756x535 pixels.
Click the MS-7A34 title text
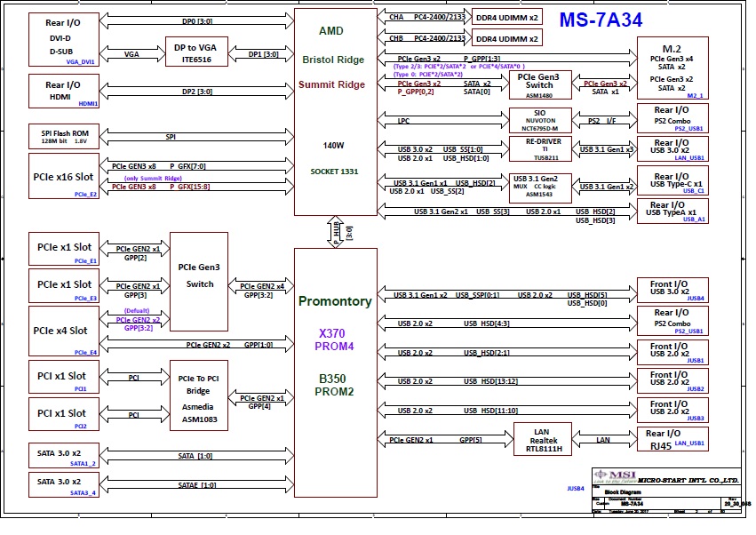(600, 20)
